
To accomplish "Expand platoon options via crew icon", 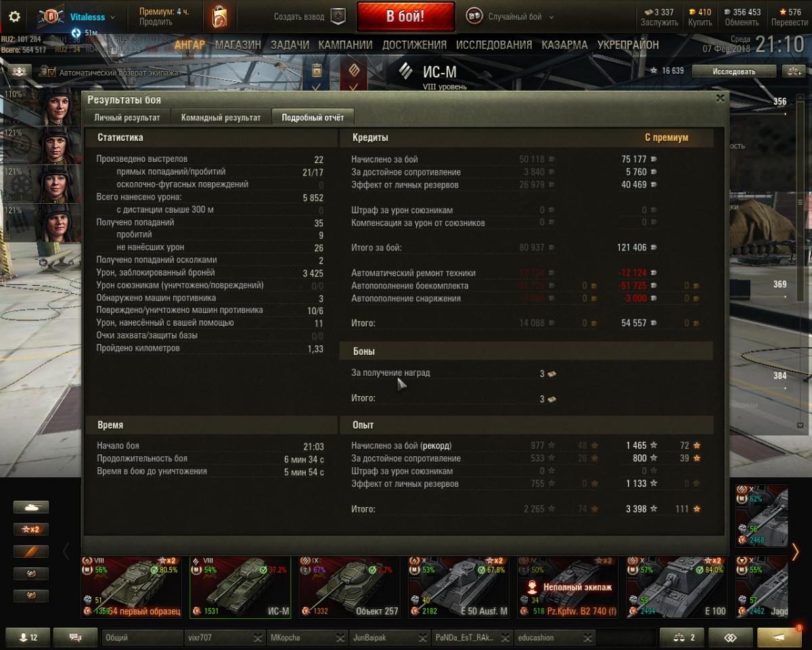I will [x=20, y=71].
